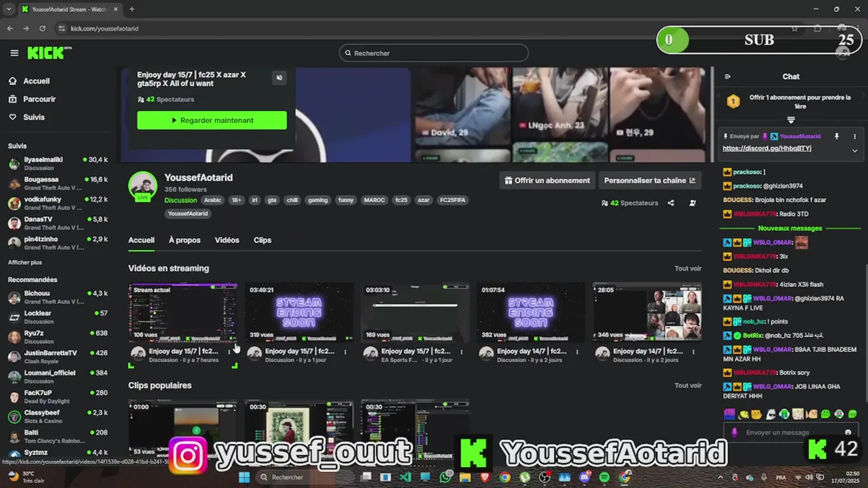Viewport: 868px width, 488px height.
Task: Open Visual Studio Code from taskbar
Action: (x=406, y=477)
